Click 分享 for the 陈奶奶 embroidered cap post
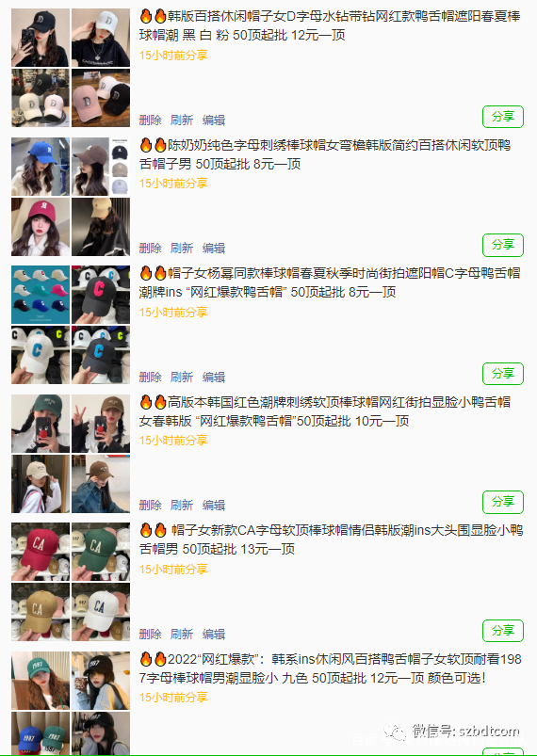 coord(503,245)
